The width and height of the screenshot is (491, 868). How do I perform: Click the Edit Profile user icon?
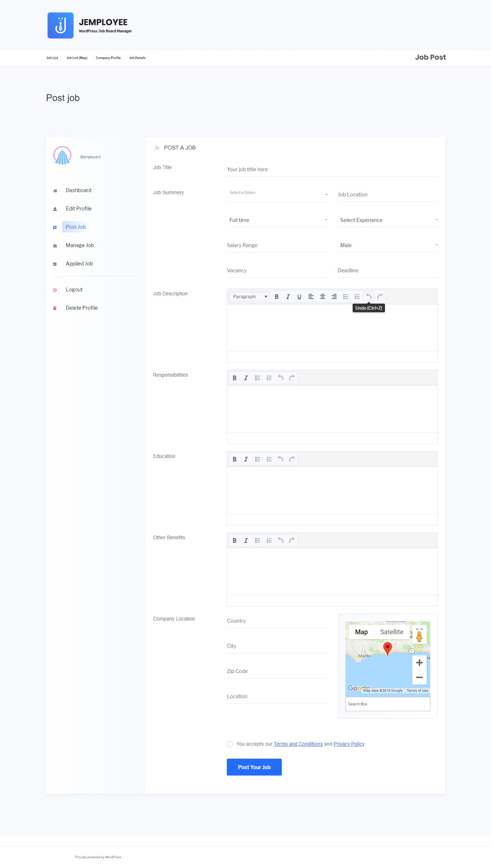coord(55,209)
